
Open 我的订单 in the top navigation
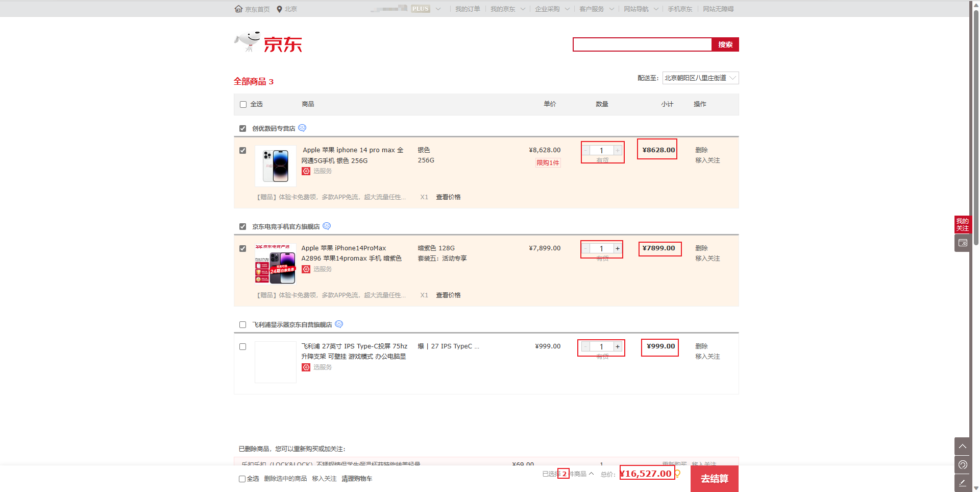point(467,9)
